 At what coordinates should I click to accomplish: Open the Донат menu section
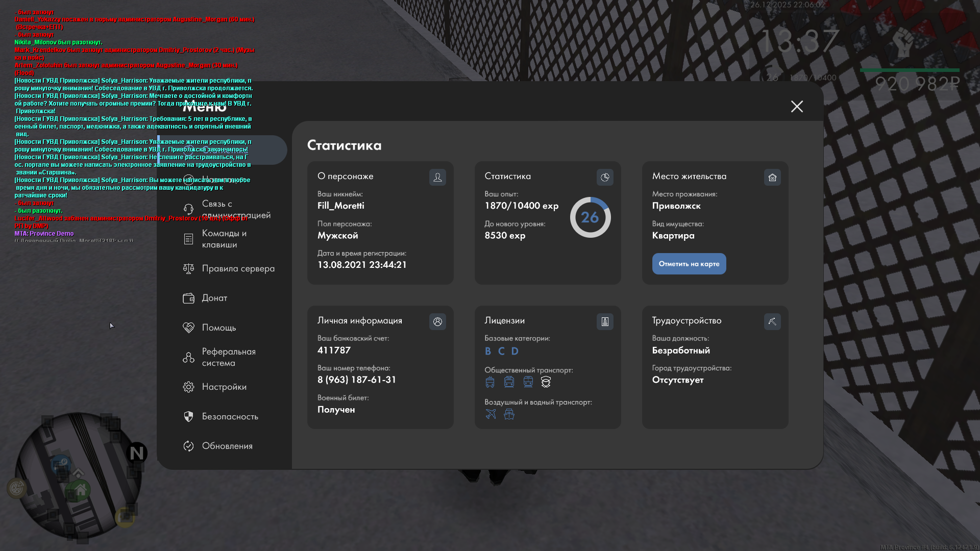(214, 298)
